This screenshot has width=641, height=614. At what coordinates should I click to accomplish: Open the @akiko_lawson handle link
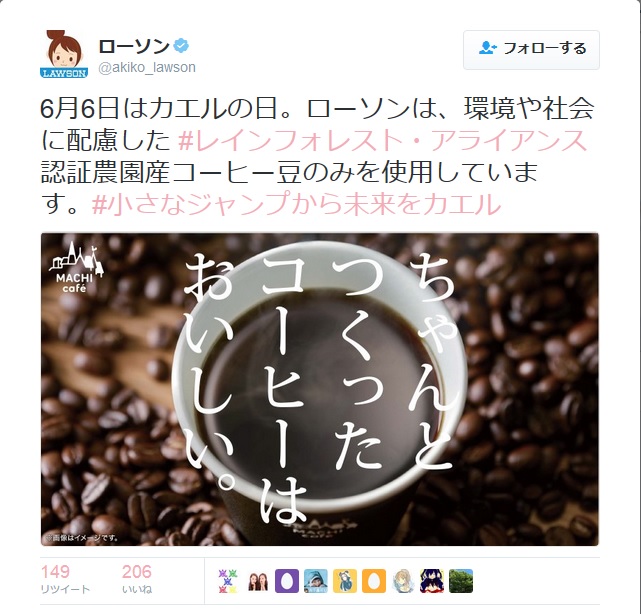tap(147, 67)
